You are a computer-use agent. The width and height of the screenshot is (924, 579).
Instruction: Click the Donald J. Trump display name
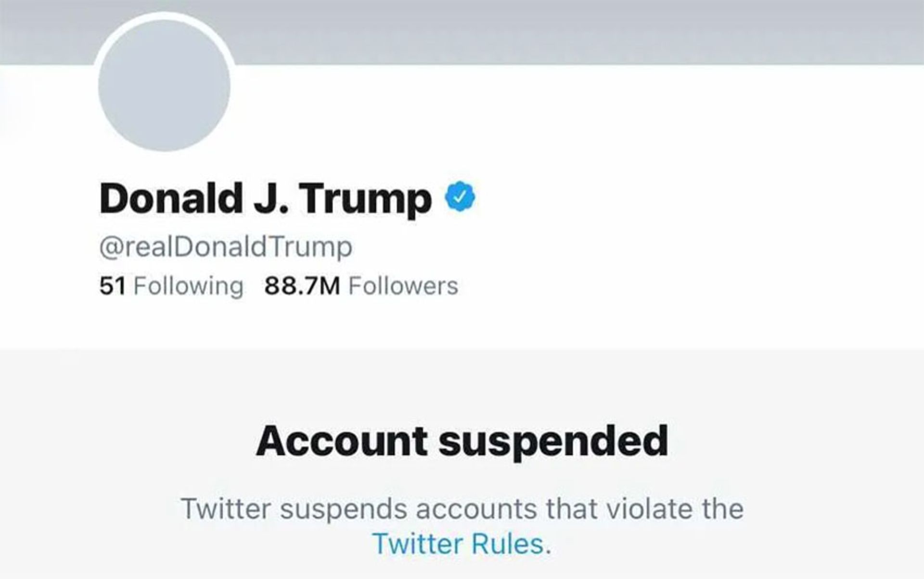click(265, 199)
